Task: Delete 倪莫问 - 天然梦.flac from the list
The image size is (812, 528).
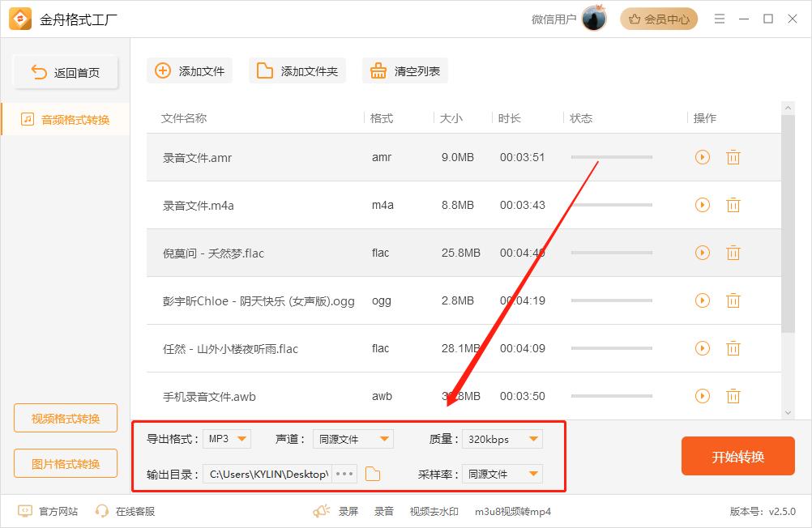Action: pos(733,253)
